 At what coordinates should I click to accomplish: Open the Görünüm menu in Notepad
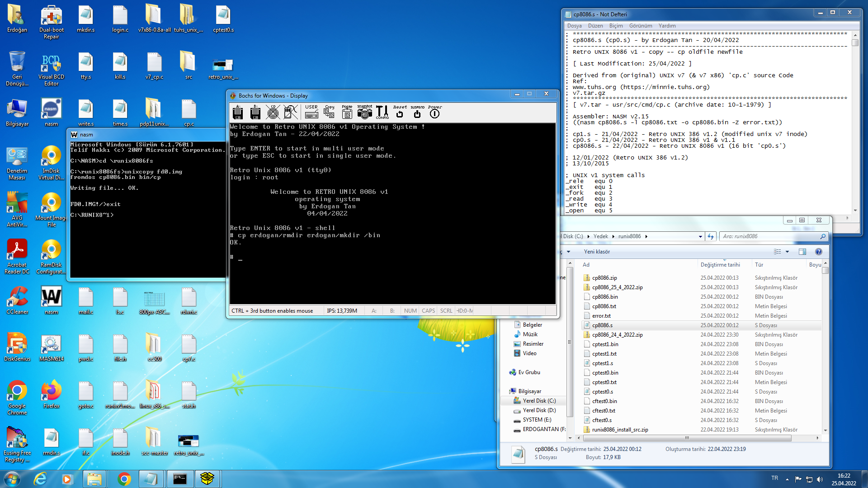click(640, 26)
